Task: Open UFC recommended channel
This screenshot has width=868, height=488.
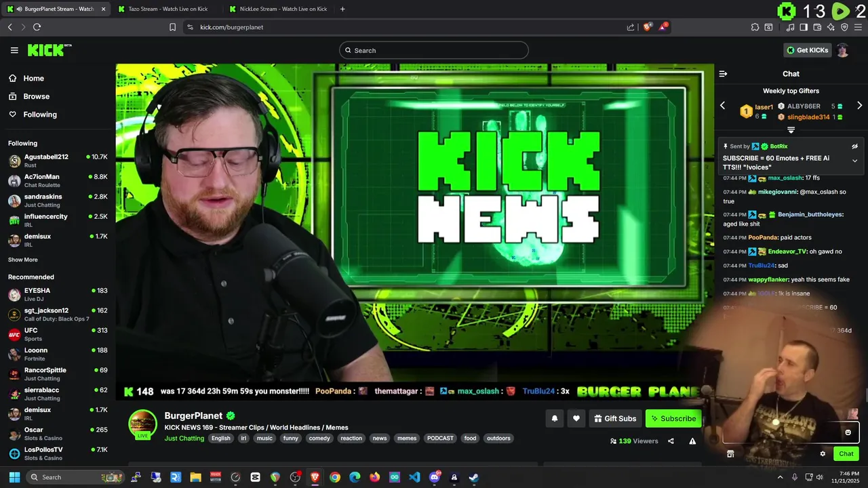Action: pos(58,334)
